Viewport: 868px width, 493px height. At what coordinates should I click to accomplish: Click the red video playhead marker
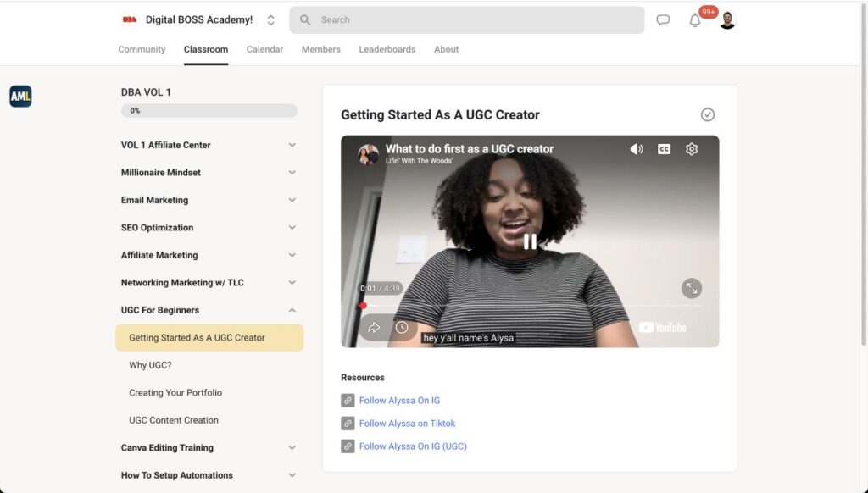[x=363, y=306]
